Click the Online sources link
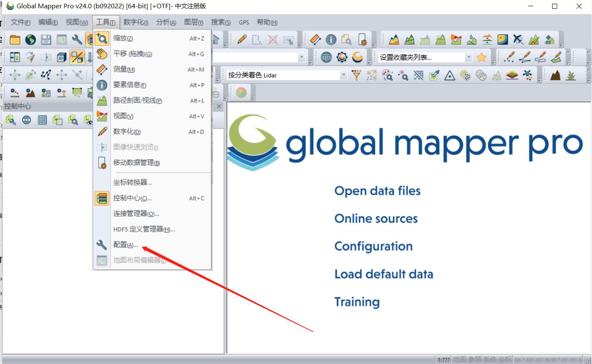592x364 pixels. click(x=376, y=219)
